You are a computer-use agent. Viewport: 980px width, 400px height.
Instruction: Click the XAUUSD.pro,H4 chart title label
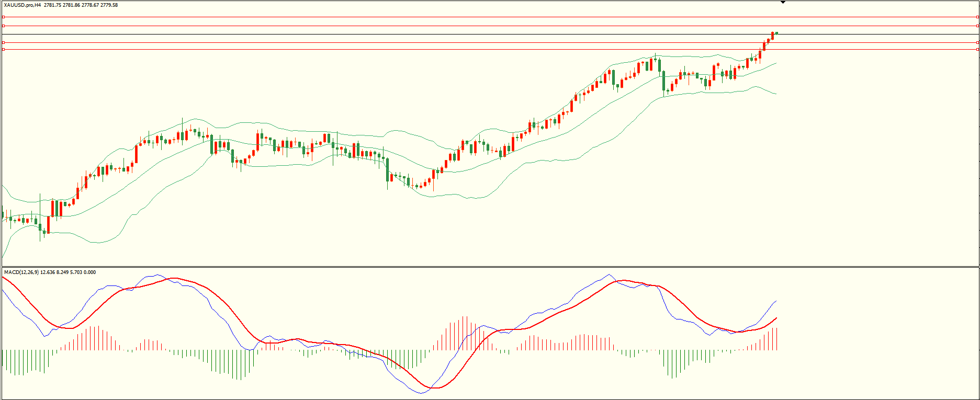(x=22, y=5)
